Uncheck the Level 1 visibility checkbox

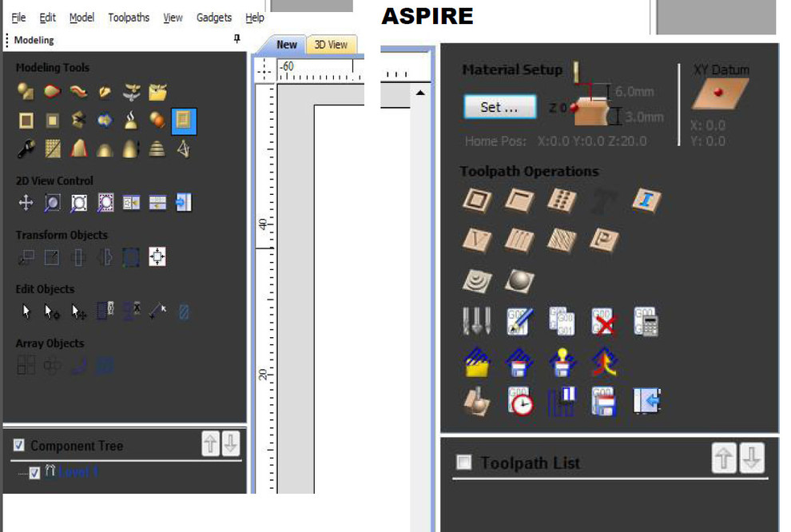click(x=34, y=473)
